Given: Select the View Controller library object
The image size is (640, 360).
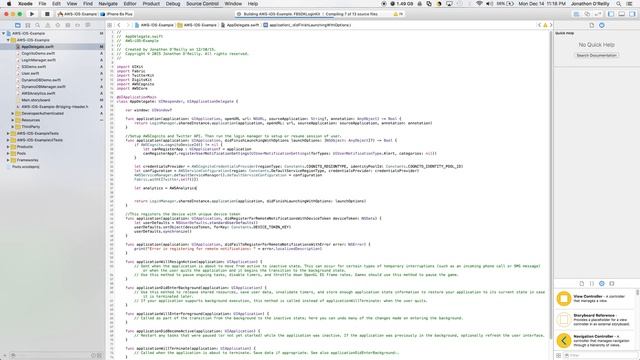Looking at the screenshot, I should [x=595, y=299].
